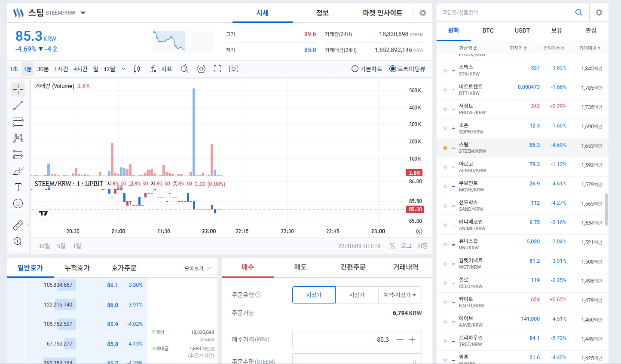Open the 모아보기 dropdown
Viewport: 621px width, 364px height.
coord(198,268)
